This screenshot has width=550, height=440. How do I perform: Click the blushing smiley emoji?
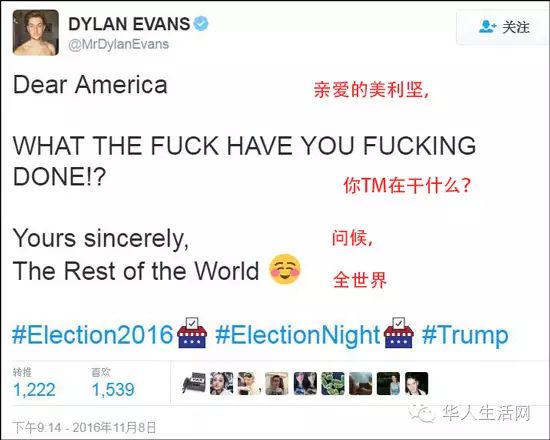click(285, 269)
